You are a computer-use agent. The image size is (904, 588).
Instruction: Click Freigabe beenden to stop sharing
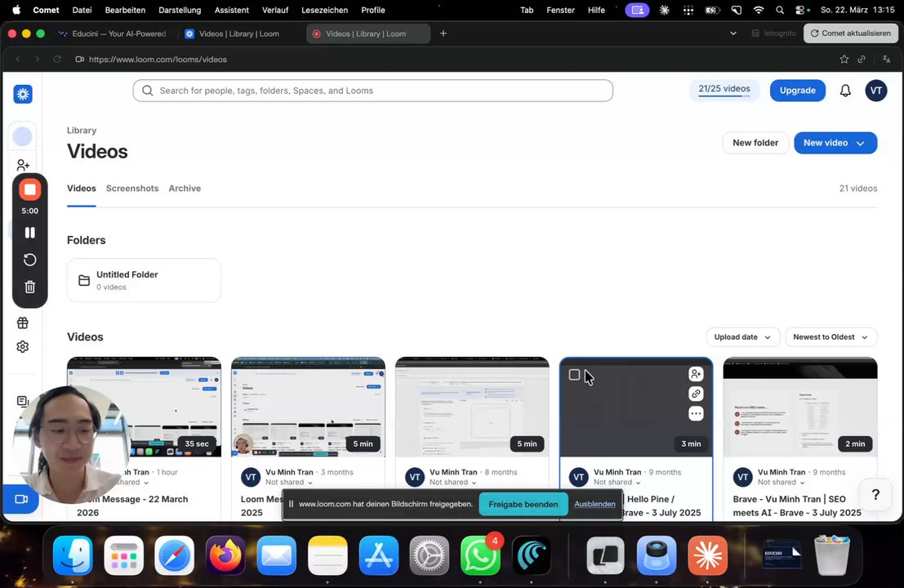[523, 504]
